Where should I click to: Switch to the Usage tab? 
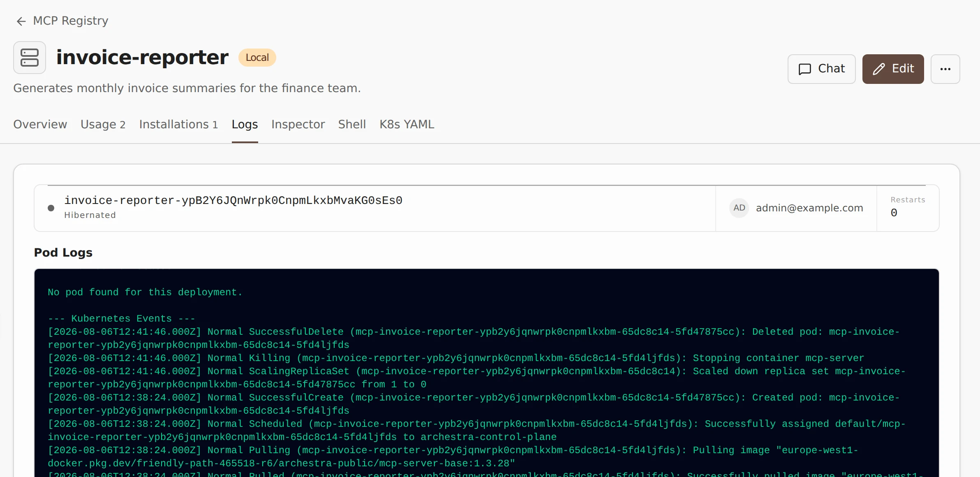pos(103,124)
